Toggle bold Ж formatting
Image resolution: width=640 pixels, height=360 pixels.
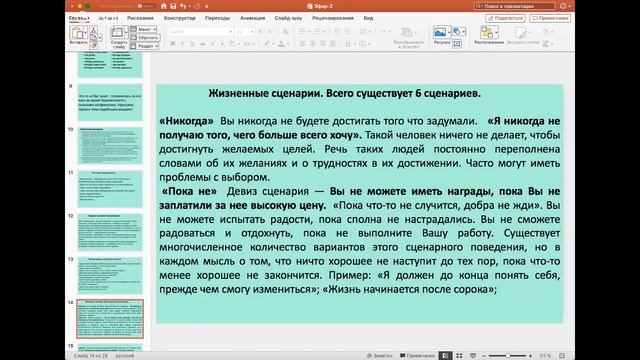173,44
